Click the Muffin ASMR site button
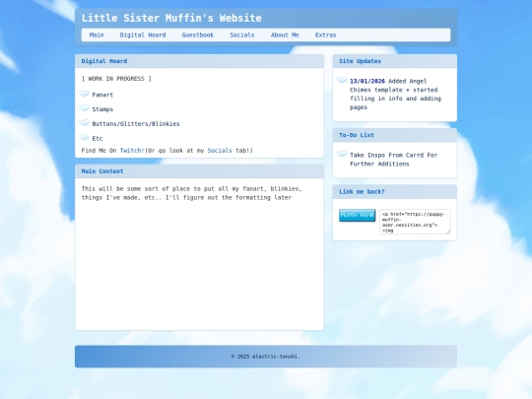This screenshot has height=399, width=532. tap(357, 215)
